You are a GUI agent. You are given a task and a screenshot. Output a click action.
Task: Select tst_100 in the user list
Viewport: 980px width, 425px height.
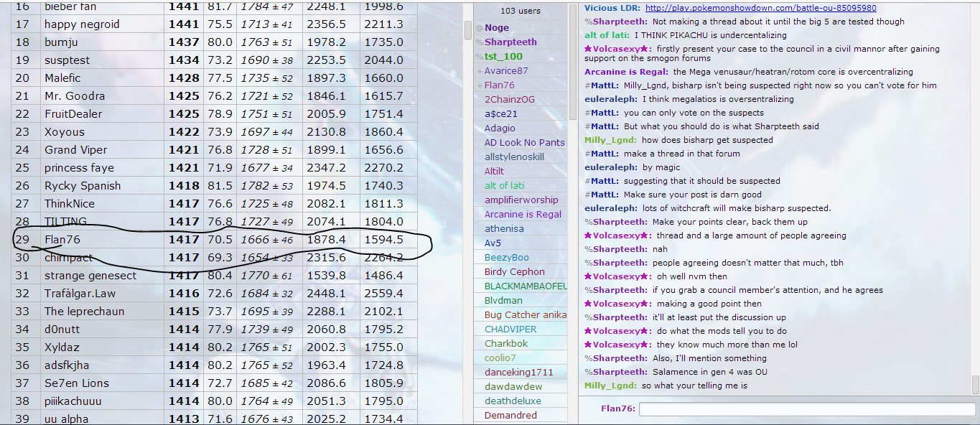(x=503, y=57)
